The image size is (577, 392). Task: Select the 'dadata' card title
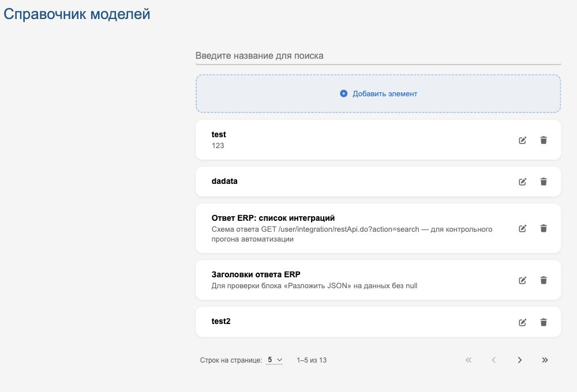pos(224,181)
